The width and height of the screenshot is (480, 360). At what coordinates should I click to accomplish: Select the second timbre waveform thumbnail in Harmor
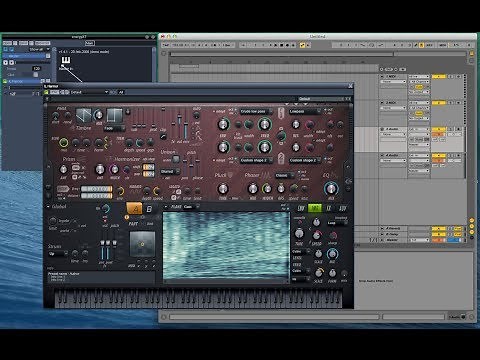pyautogui.click(x=114, y=115)
